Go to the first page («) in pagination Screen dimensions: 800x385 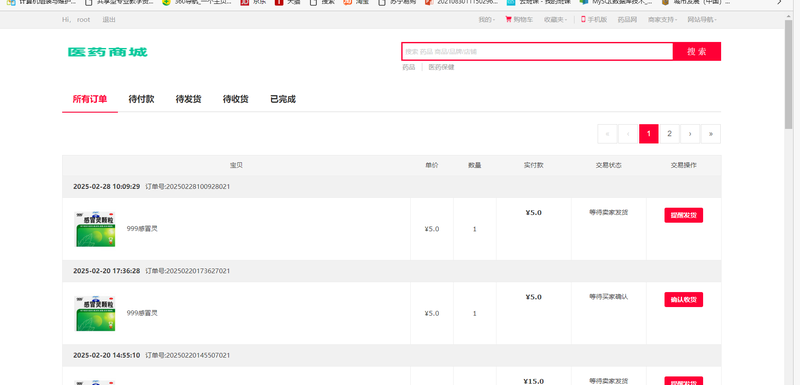(607, 134)
